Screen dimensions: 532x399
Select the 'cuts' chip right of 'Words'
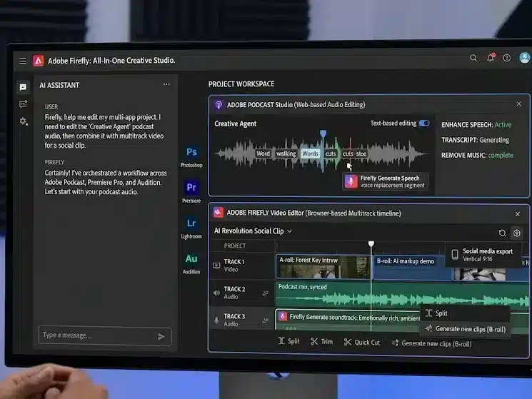tap(331, 153)
